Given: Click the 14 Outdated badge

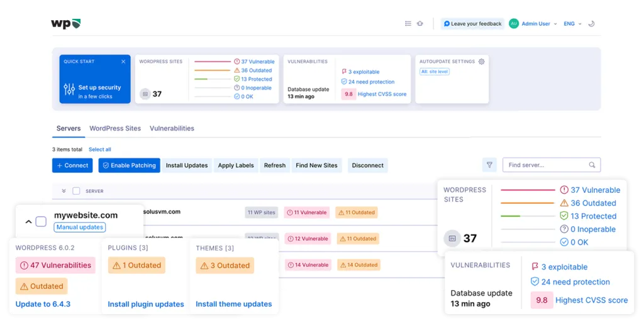Looking at the screenshot, I should tap(358, 265).
